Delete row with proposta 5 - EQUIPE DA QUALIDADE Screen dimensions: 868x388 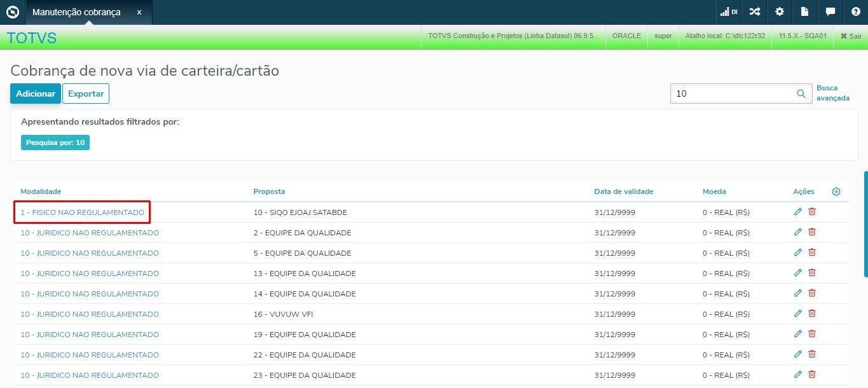(812, 253)
